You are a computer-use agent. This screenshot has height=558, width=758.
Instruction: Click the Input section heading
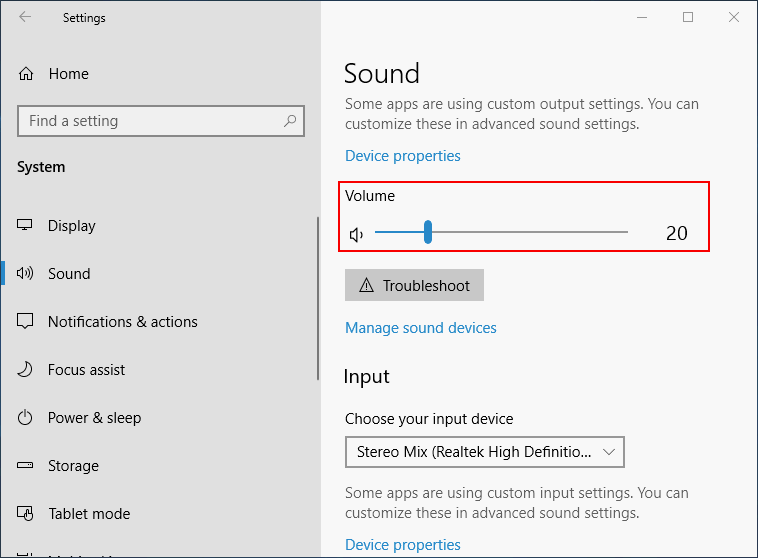366,377
